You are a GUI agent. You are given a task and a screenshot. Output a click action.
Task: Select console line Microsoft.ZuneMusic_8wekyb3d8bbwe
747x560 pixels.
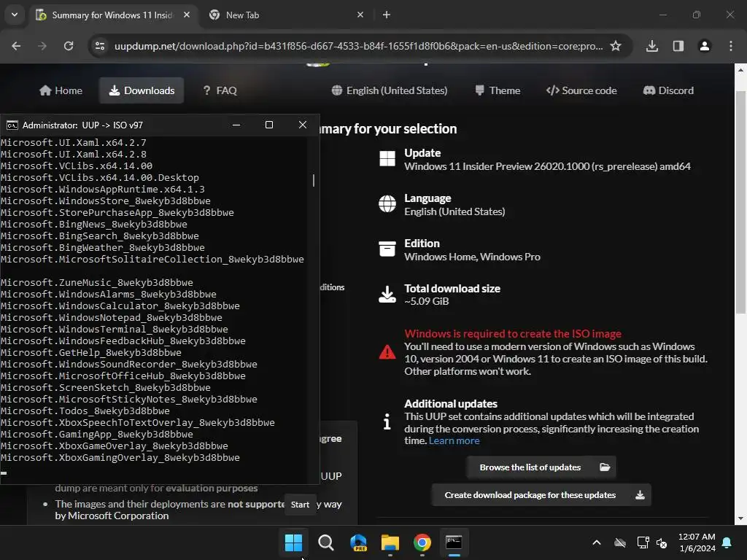(x=97, y=283)
